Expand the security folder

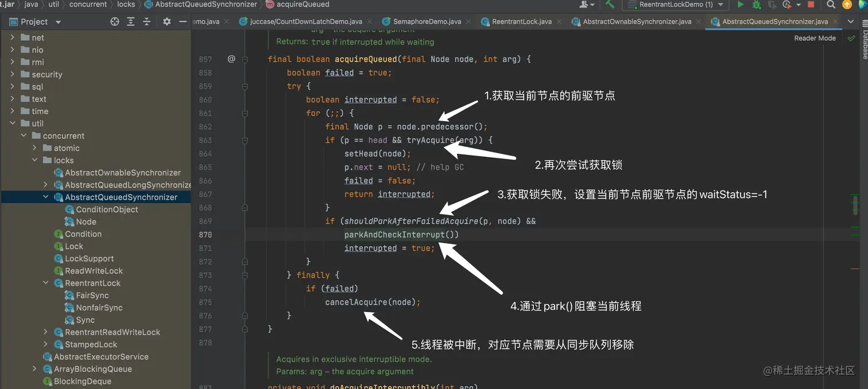click(13, 74)
